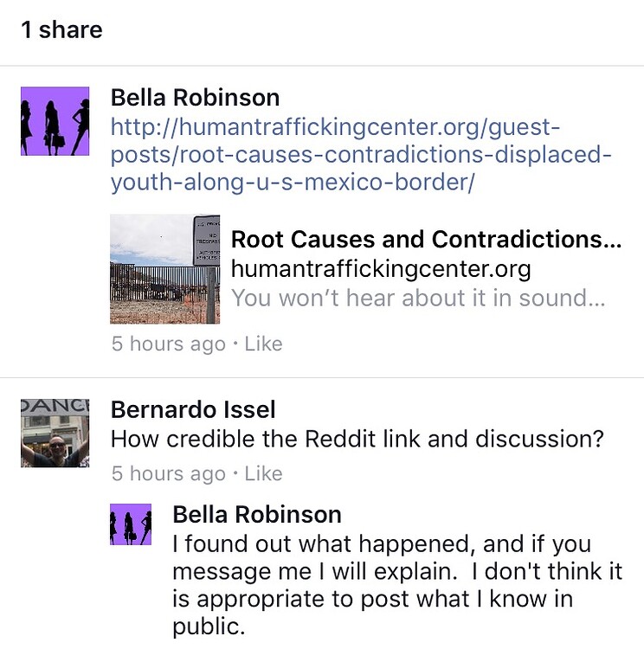This screenshot has width=644, height=649.
Task: Tap the small Bella Robinson avatar in reply
Action: pos(131,524)
